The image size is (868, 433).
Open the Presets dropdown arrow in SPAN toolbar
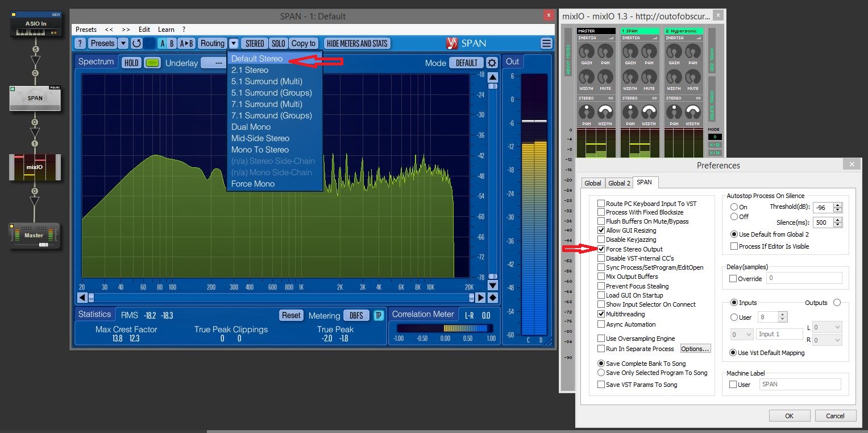coord(123,43)
